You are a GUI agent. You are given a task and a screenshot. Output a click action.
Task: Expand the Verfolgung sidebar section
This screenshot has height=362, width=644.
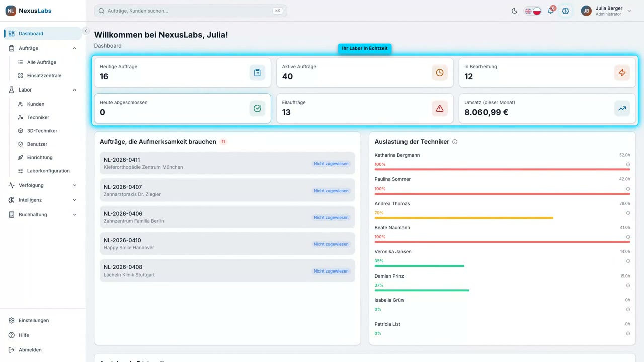pos(43,185)
